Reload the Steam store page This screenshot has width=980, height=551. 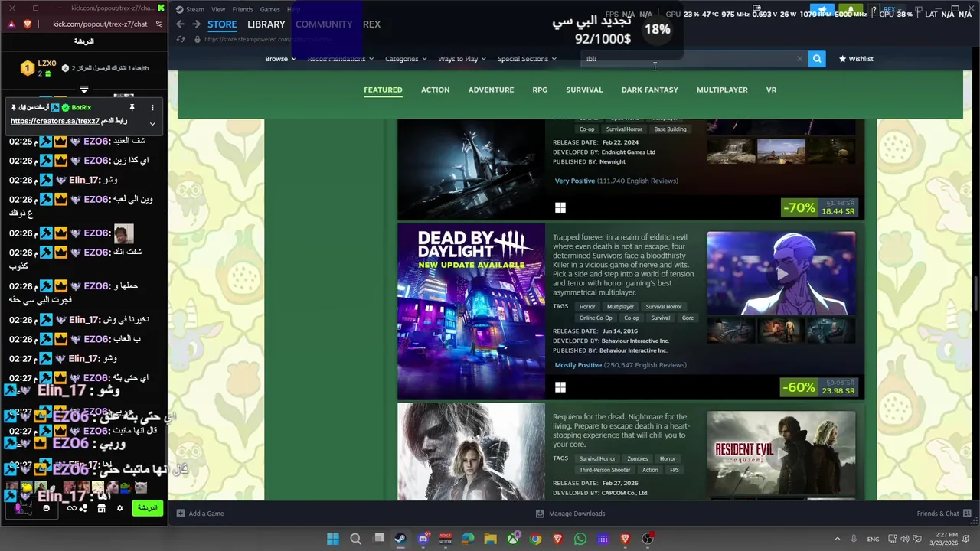[x=180, y=39]
